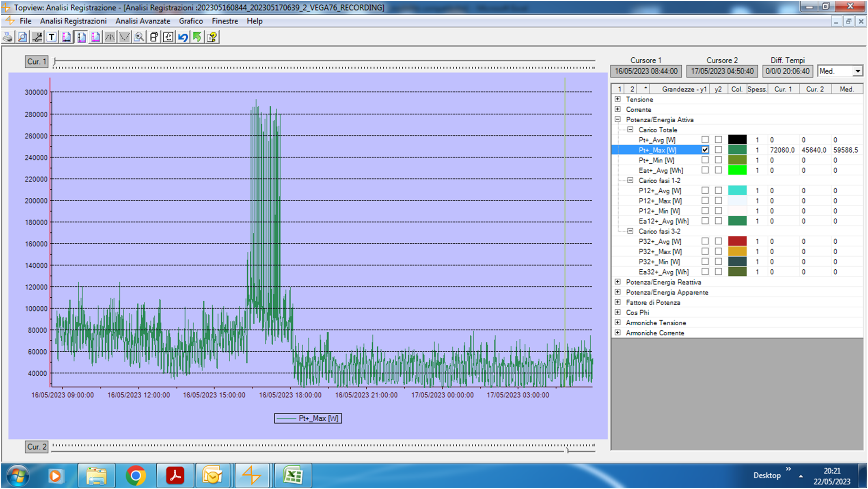The width and height of the screenshot is (868, 489).
Task: Click the Print toolbar icon
Action: [8, 37]
